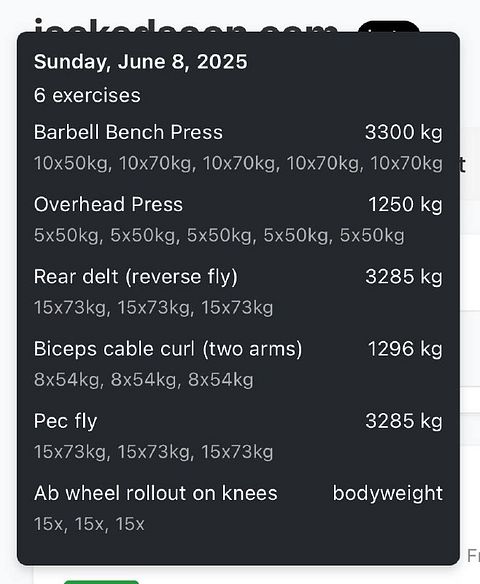The image size is (480, 584).
Task: Click the 1250 kg overhead press volume
Action: pyautogui.click(x=405, y=204)
